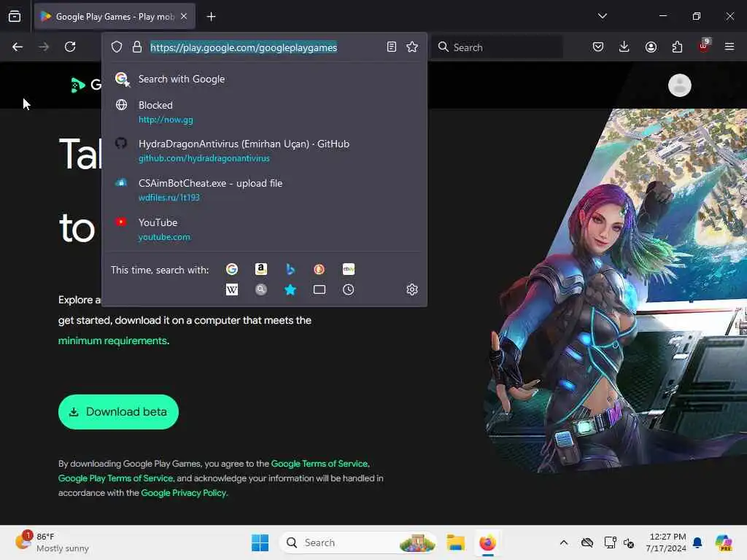
Task: Open the weather widget showing 86°F
Action: pos(52,542)
